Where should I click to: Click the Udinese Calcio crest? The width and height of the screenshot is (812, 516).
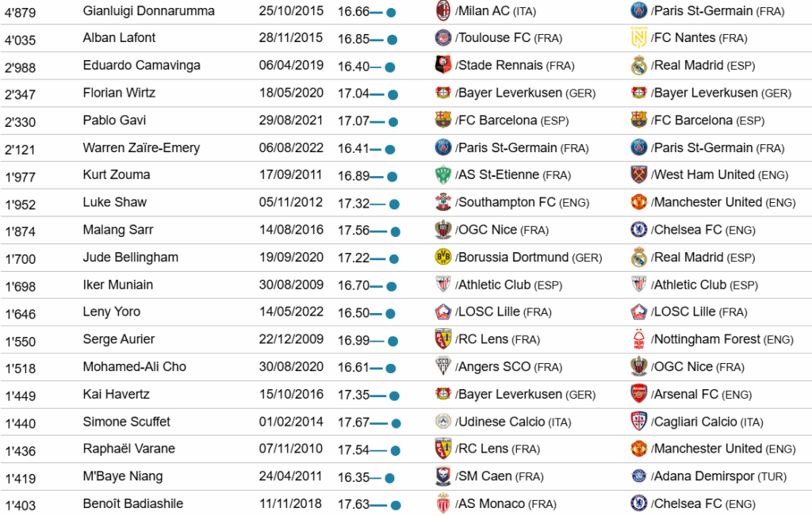[x=443, y=422]
